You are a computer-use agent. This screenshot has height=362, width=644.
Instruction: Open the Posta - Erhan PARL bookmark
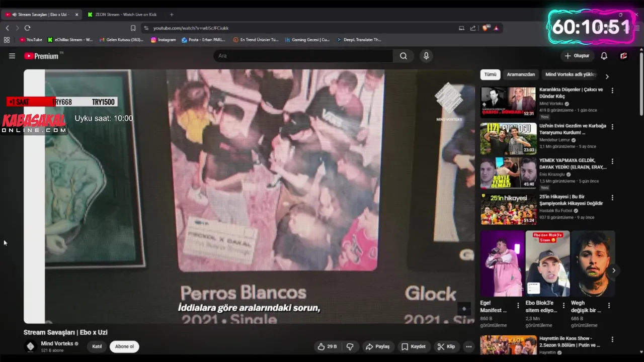pyautogui.click(x=204, y=40)
